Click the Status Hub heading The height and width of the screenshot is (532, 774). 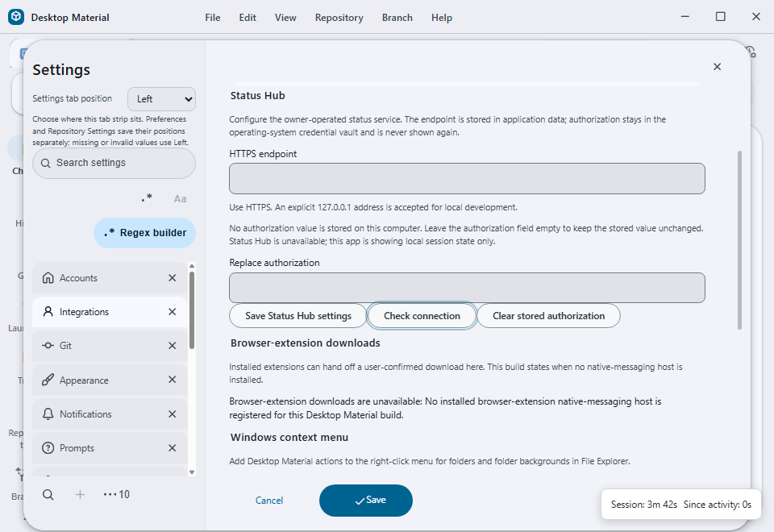258,96
